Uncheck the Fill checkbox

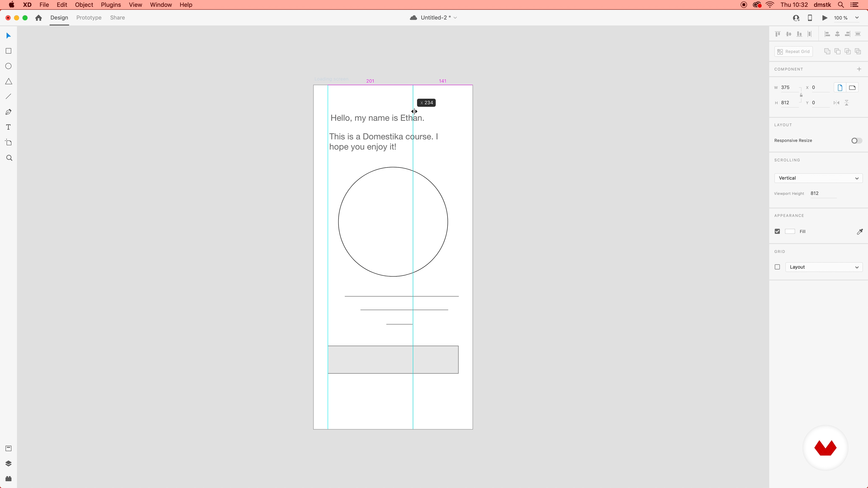pos(777,231)
